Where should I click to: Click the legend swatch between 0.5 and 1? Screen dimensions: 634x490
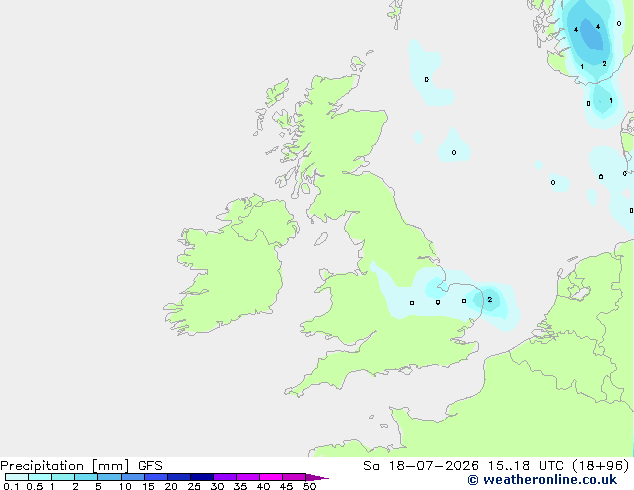(40, 477)
